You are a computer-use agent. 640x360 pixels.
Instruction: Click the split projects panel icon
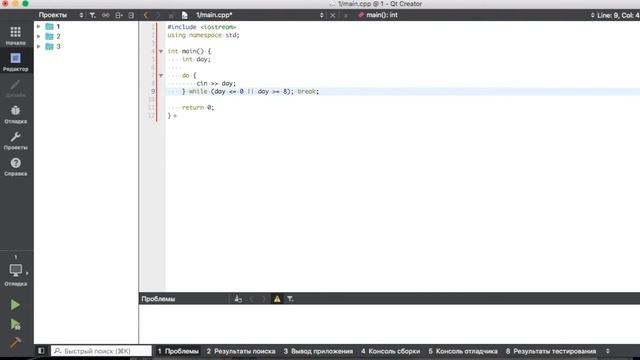point(119,15)
